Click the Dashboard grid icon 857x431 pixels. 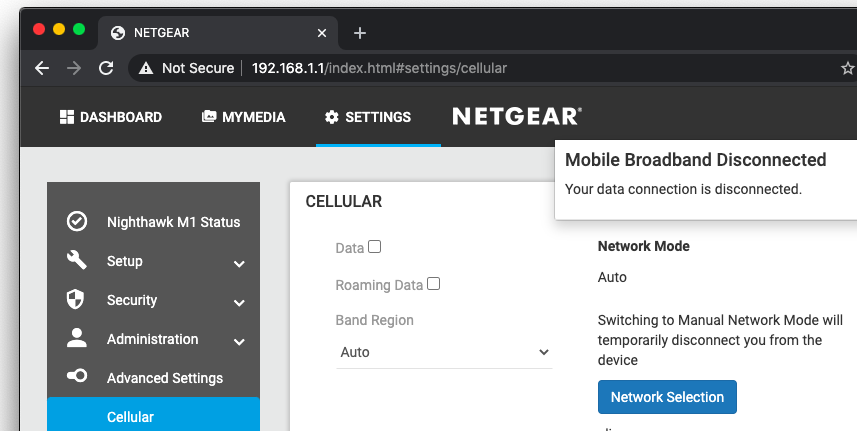[x=67, y=117]
